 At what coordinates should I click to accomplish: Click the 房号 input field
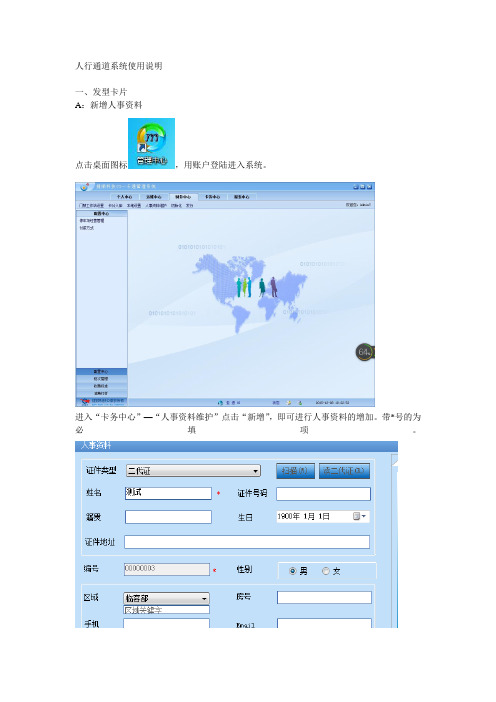tap(324, 598)
